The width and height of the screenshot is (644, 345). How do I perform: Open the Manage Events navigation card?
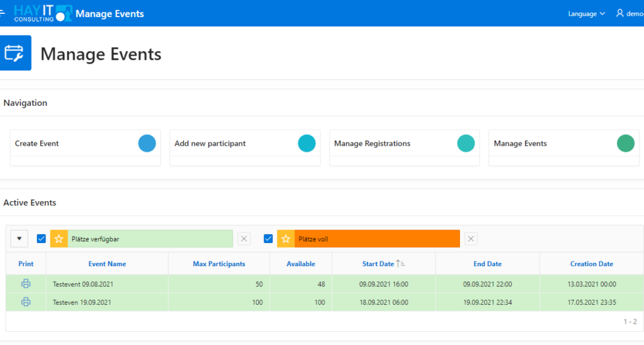click(x=564, y=148)
